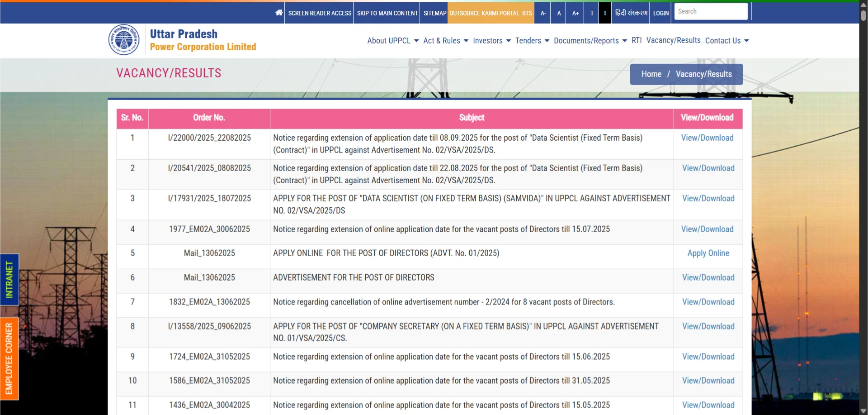Expand the Tenders dropdown menu
Viewport: 868px width, 415px height.
tap(532, 41)
